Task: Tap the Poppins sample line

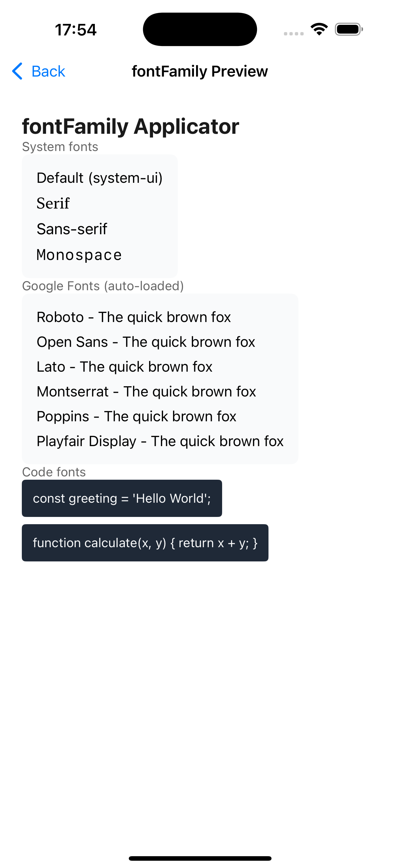Action: point(136,416)
